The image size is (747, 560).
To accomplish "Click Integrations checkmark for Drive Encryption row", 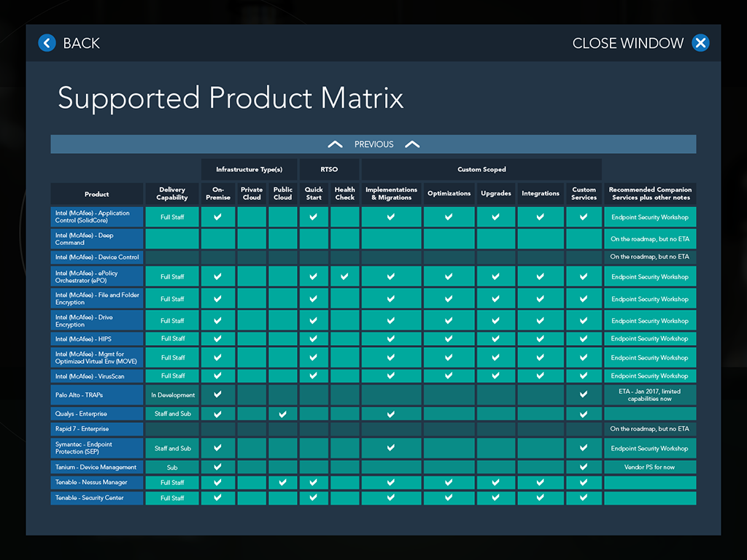I will pos(541,321).
